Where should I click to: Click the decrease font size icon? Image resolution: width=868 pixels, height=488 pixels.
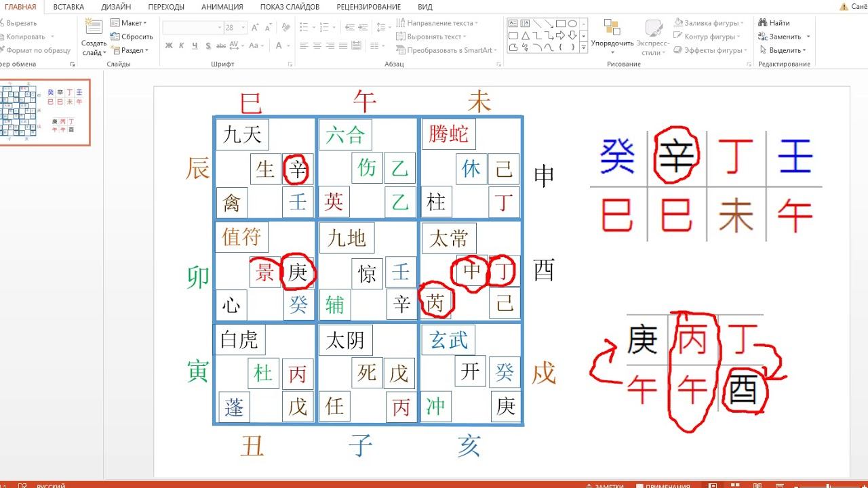(267, 28)
